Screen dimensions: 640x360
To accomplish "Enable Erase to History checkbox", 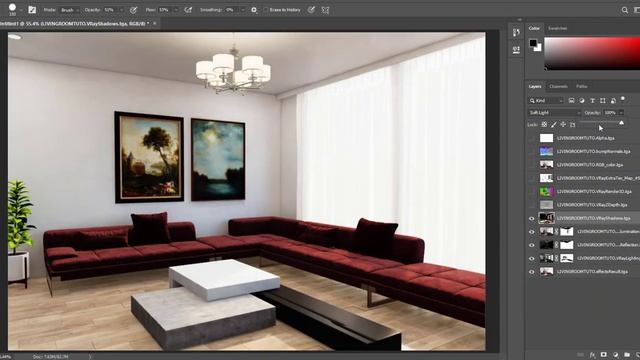I will (266, 10).
